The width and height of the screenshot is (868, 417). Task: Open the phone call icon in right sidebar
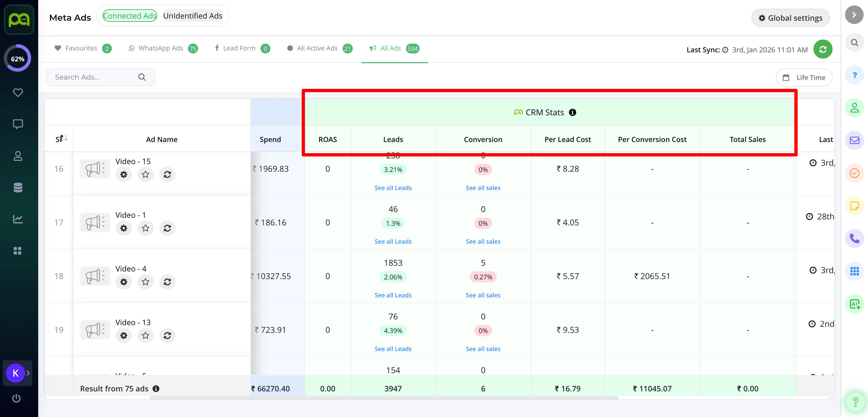(854, 239)
